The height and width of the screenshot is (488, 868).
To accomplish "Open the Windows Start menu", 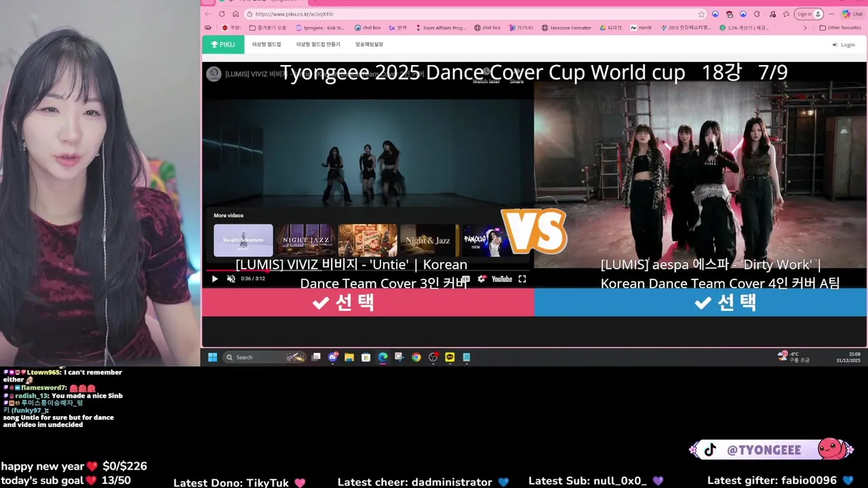I will (x=212, y=357).
